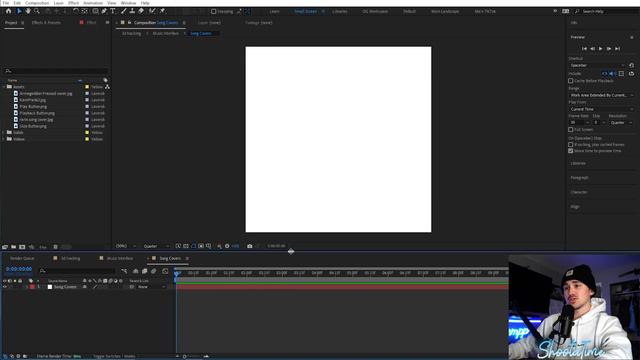Click the delete trash icon in Project panel
The image size is (640, 360).
[x=56, y=247]
